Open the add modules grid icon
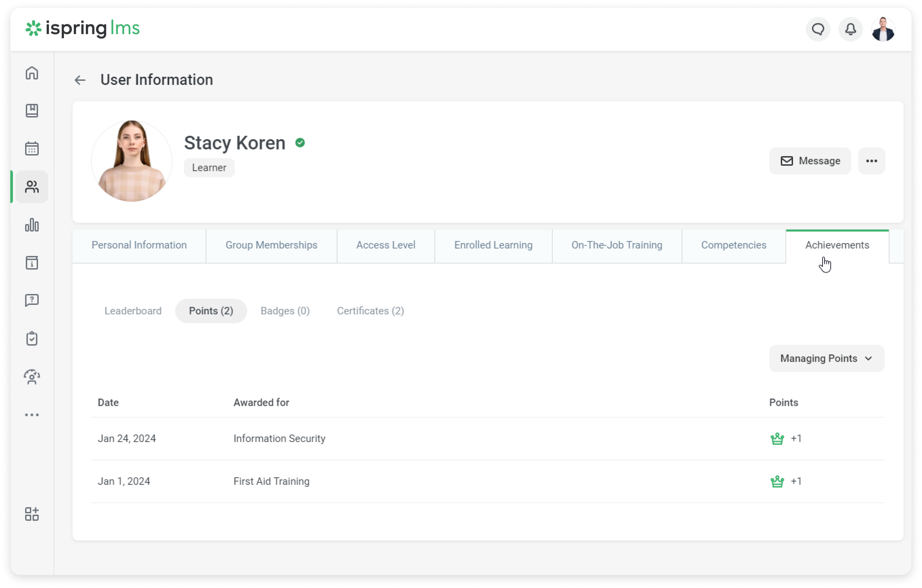 [32, 514]
